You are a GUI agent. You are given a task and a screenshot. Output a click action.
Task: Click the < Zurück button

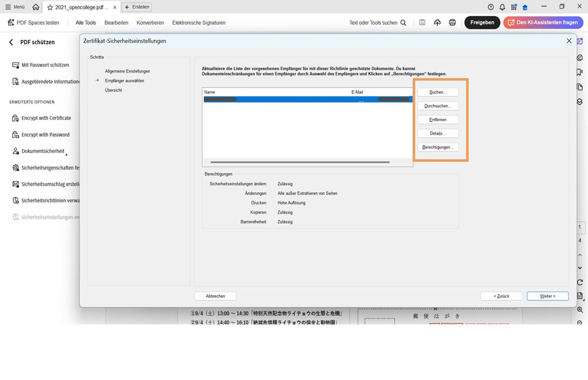click(502, 296)
